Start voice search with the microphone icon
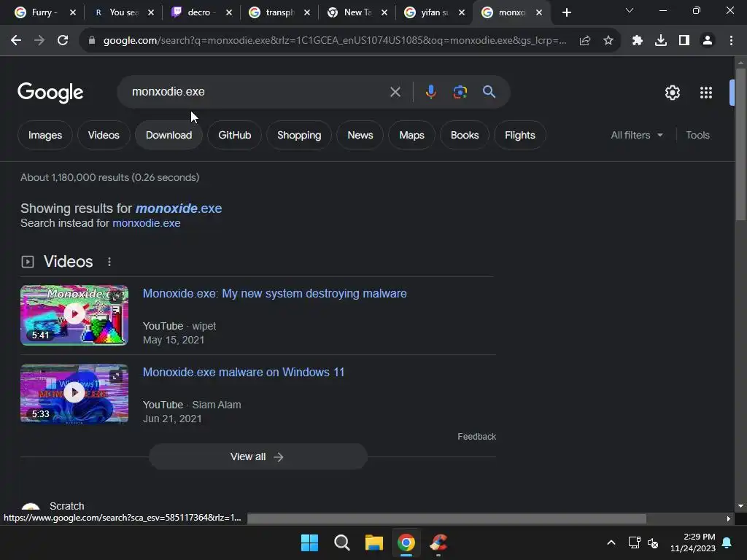 pos(430,92)
